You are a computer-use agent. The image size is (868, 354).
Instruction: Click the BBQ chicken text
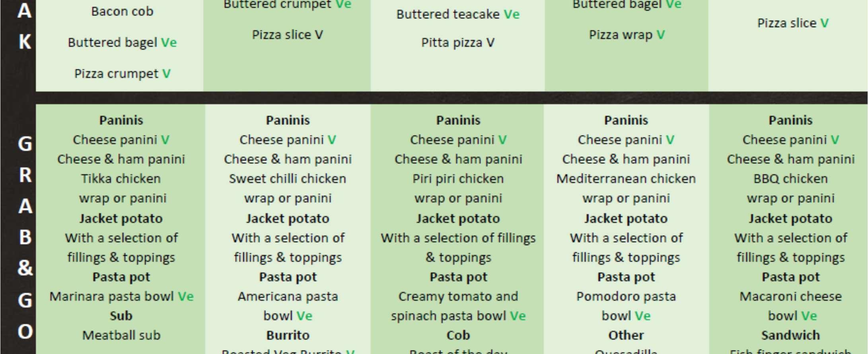click(790, 179)
